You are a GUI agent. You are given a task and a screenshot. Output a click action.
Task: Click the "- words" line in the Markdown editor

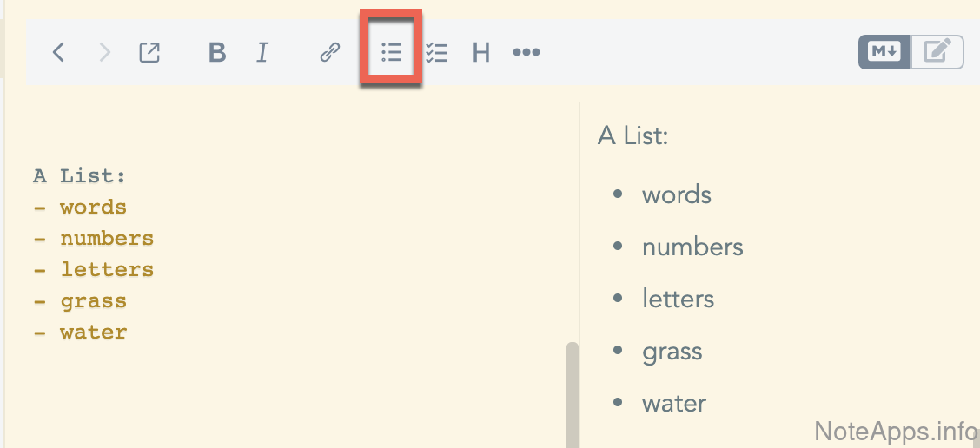coord(80,208)
